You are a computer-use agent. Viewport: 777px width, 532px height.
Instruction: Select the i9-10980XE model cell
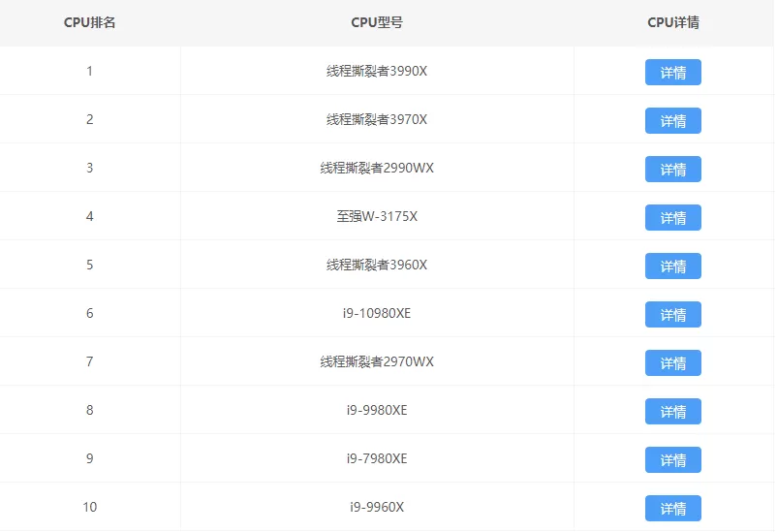click(377, 313)
